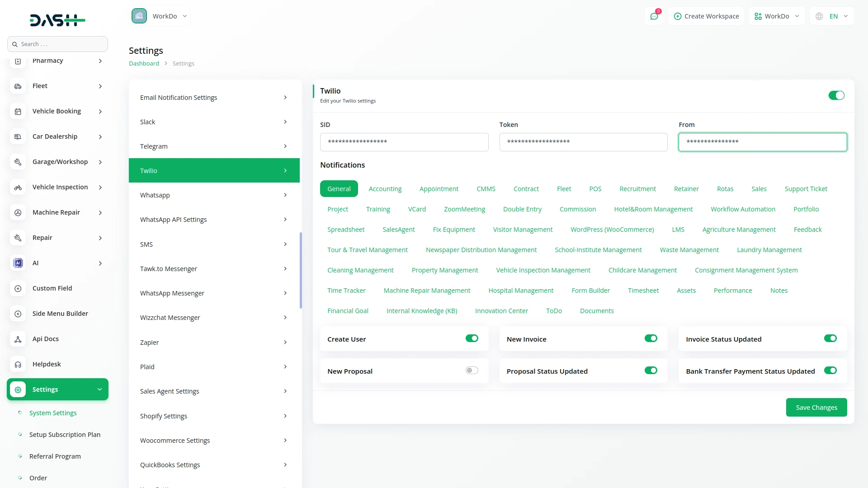The height and width of the screenshot is (488, 868).
Task: Click the settings list scrollbar
Action: (301, 270)
